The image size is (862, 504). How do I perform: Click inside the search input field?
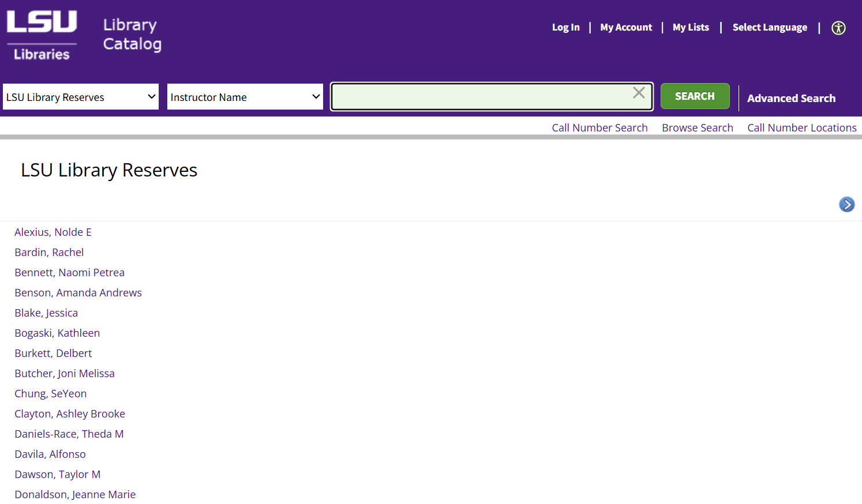(485, 96)
